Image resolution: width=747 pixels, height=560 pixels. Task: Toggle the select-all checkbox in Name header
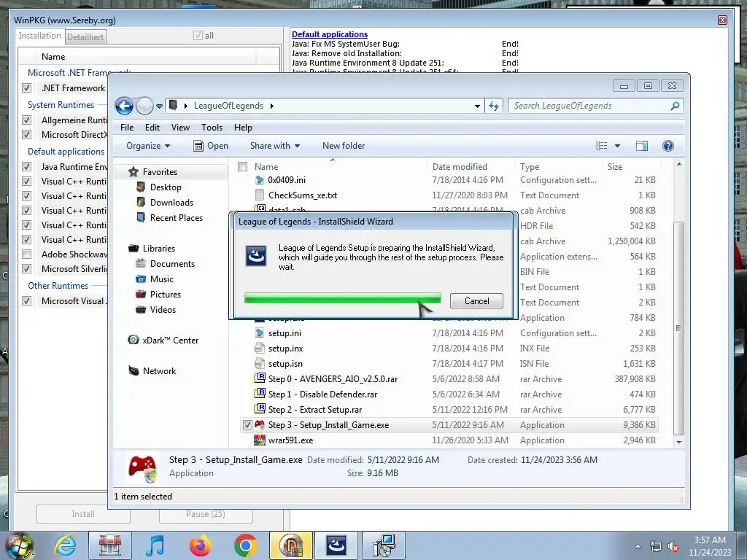point(242,167)
